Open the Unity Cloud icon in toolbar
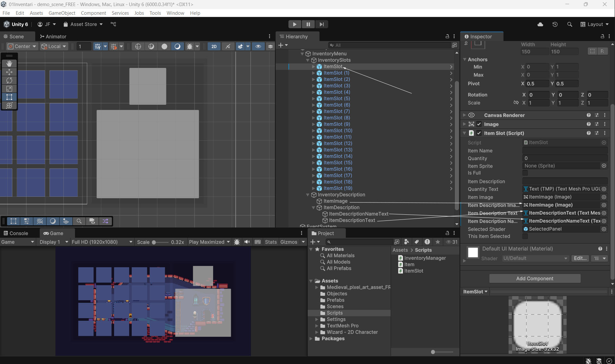The image size is (615, 364). point(540,24)
